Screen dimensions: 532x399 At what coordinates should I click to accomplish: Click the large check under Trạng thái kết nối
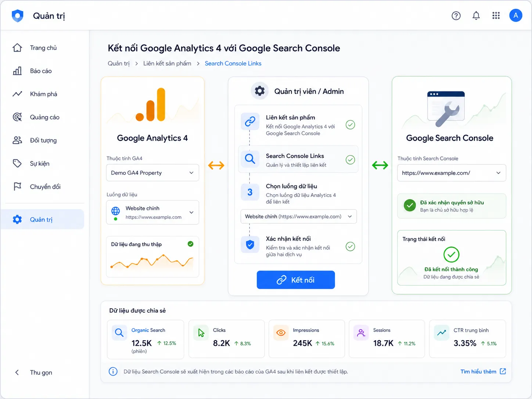452,254
